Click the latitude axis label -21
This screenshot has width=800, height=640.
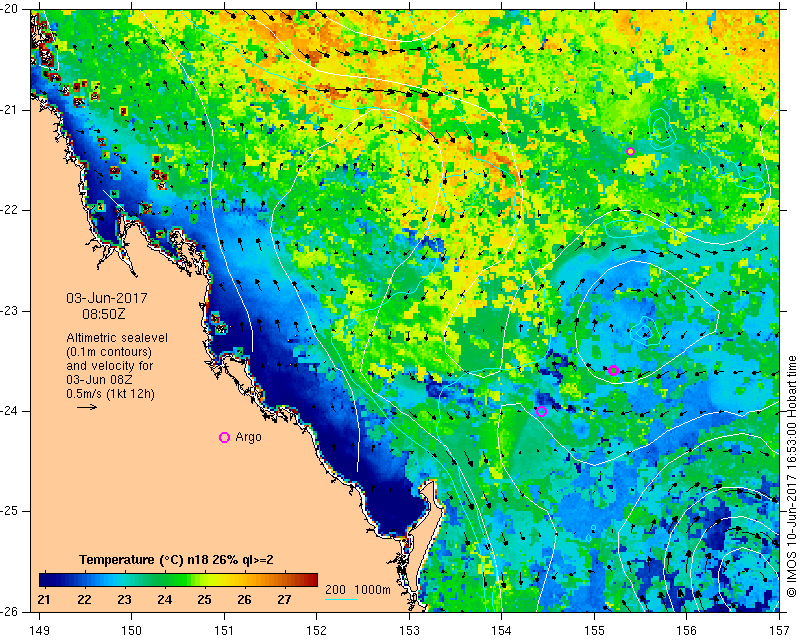(x=9, y=110)
